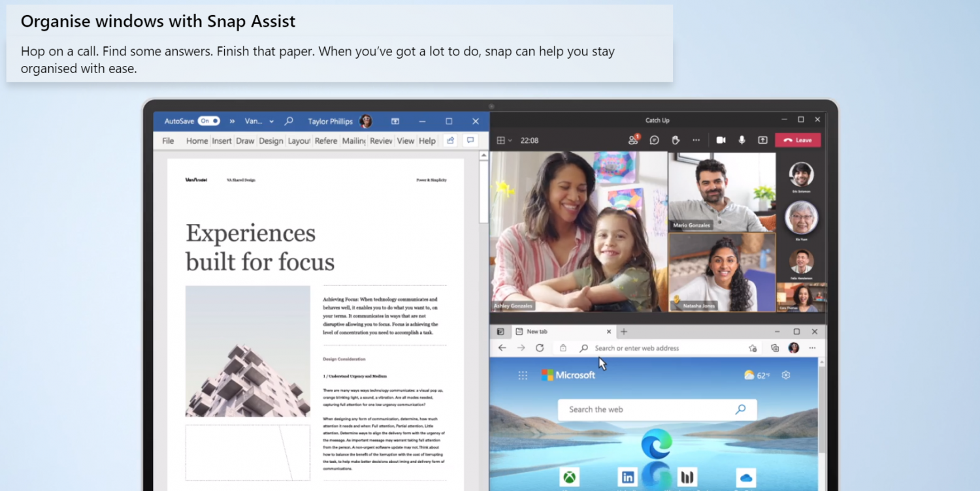980x491 pixels.
Task: Open Edge Collections icon
Action: tap(775, 348)
